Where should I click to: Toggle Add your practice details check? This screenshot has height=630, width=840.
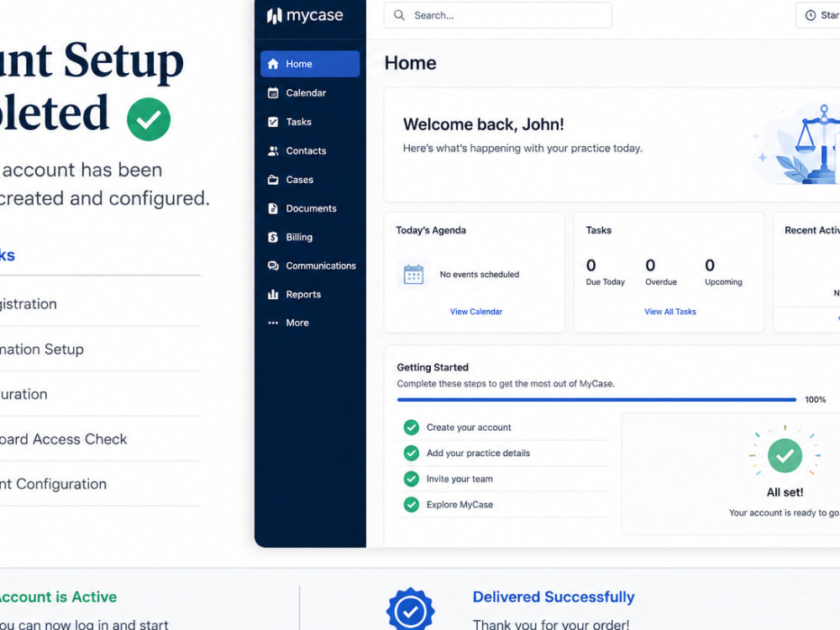[x=411, y=454]
